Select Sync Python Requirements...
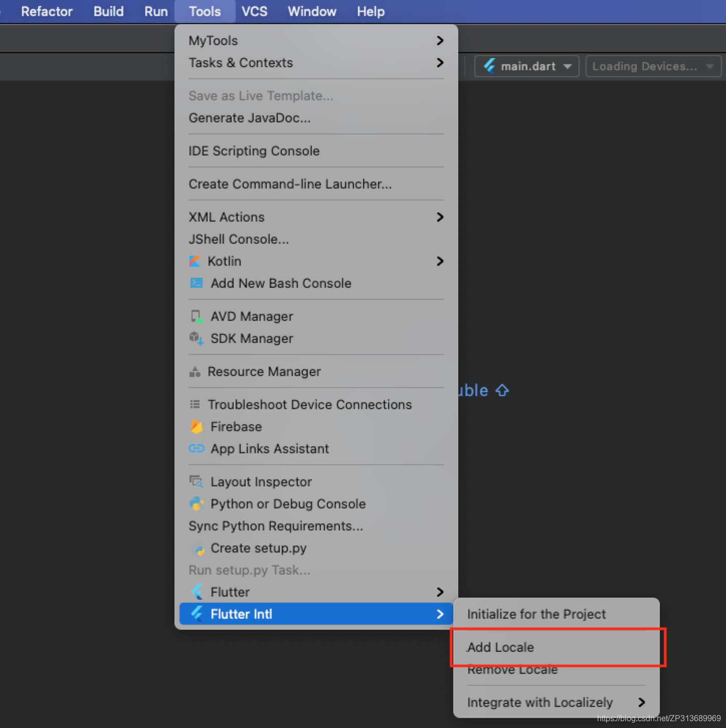 316,526
